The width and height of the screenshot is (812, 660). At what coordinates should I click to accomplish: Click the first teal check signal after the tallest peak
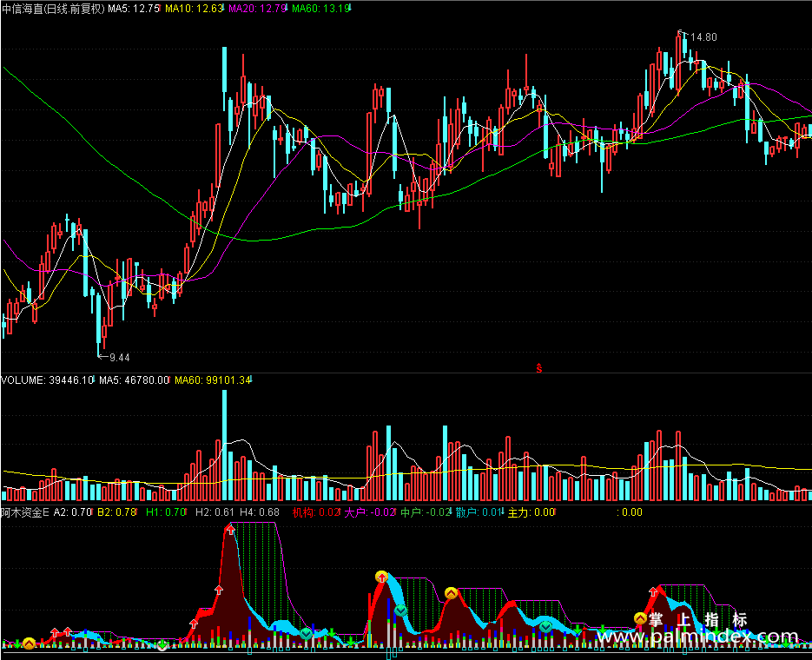pyautogui.click(x=307, y=633)
